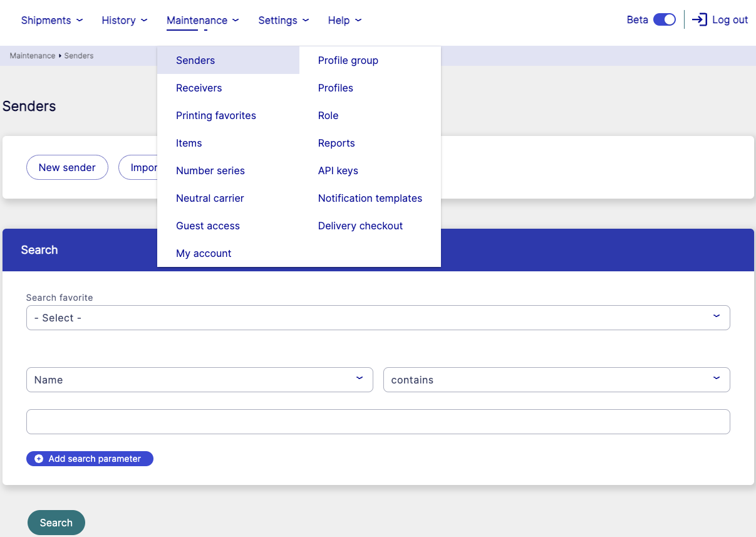
Task: Open the History menu
Action: coord(124,20)
